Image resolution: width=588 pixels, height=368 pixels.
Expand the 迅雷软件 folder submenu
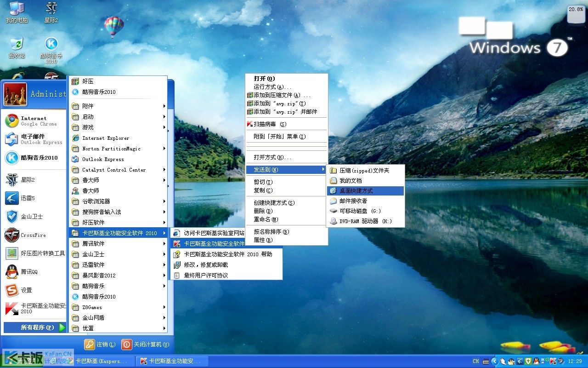coord(118,265)
